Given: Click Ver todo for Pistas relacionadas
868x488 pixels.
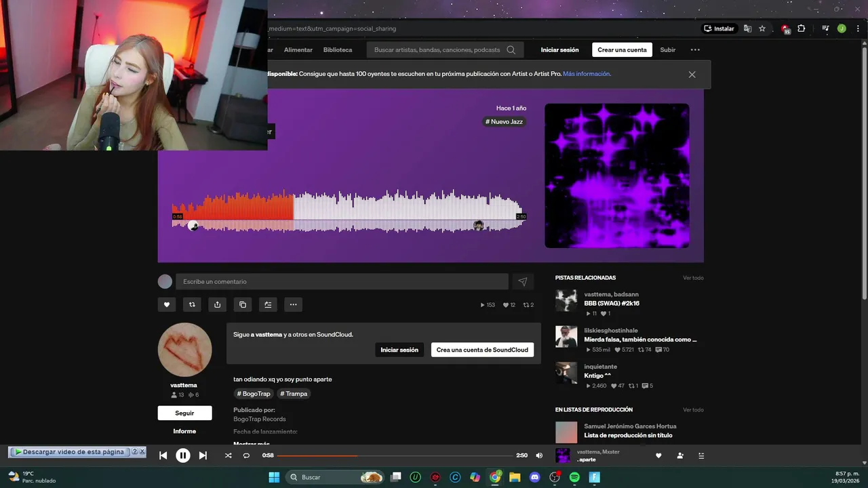Looking at the screenshot, I should 693,278.
